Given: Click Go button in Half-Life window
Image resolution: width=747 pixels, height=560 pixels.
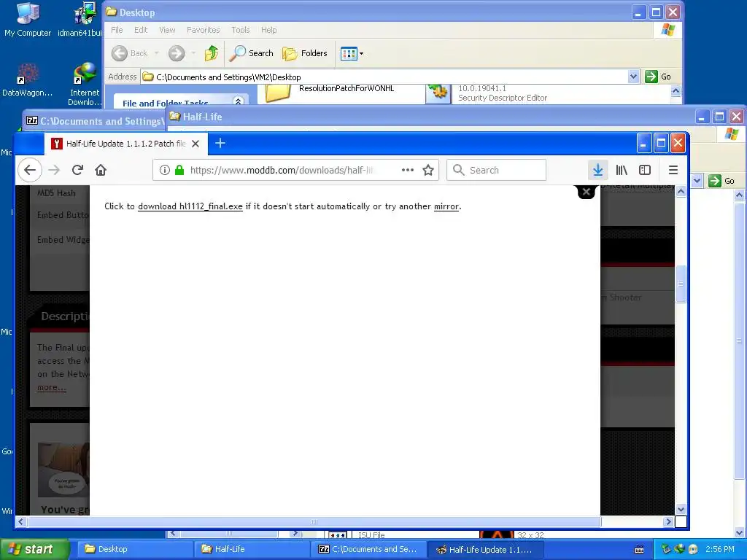Looking at the screenshot, I should click(x=721, y=181).
